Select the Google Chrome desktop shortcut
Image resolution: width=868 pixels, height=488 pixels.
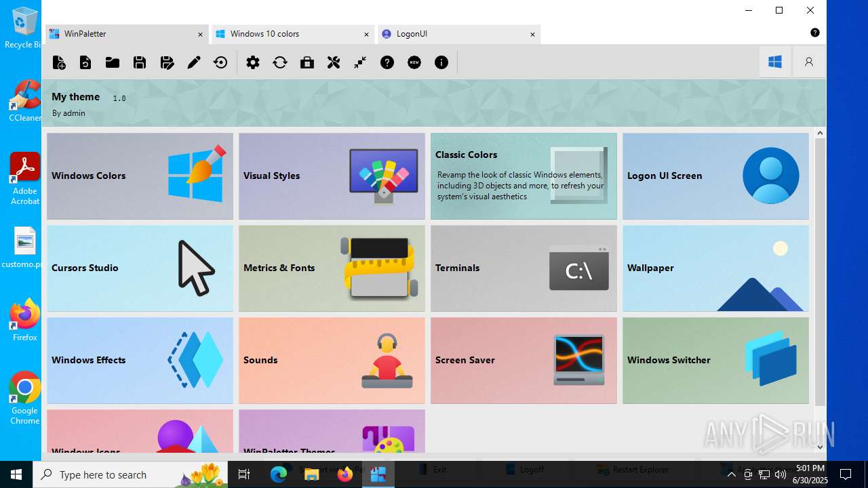click(x=24, y=399)
